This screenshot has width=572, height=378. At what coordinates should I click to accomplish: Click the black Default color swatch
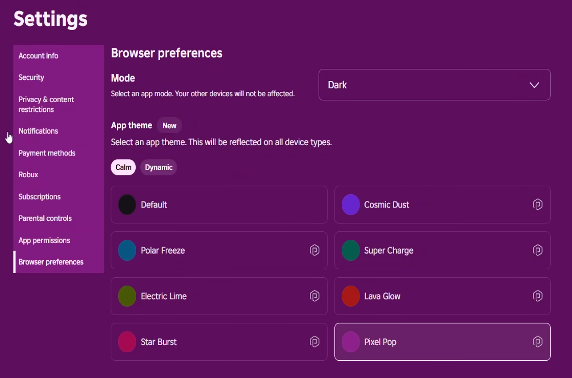(x=127, y=204)
